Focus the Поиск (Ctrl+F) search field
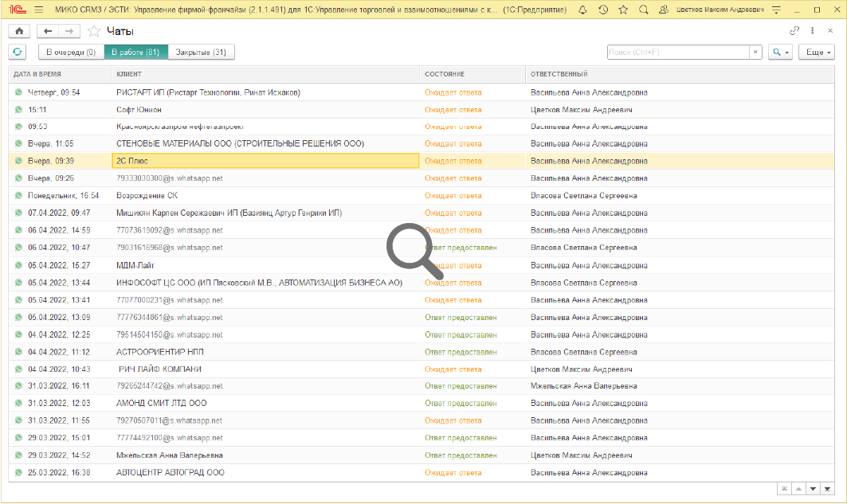 tap(678, 53)
